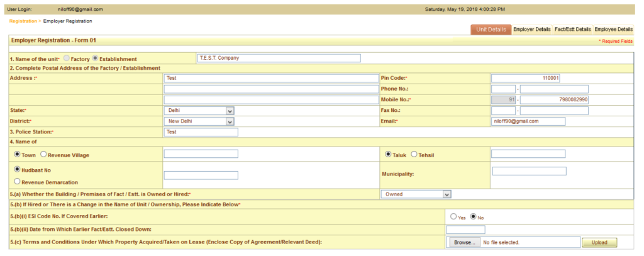The image size is (644, 256).
Task: Click the Pin Code input field
Action: 525,79
